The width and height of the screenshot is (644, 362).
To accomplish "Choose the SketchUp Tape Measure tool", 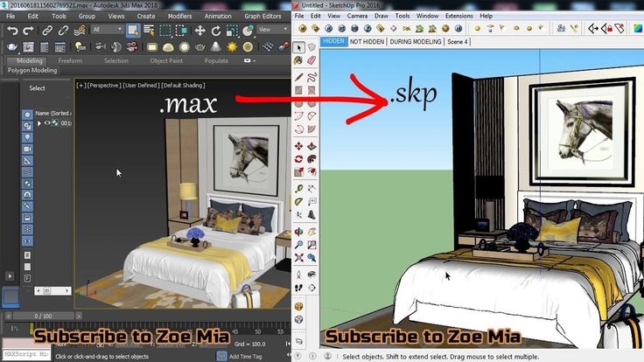I will [298, 188].
